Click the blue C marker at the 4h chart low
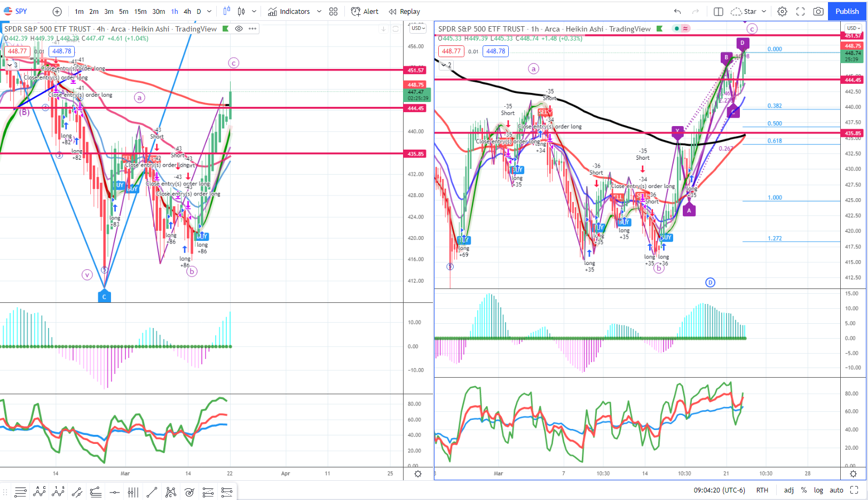Screen dimensions: 868x500 (x=104, y=296)
